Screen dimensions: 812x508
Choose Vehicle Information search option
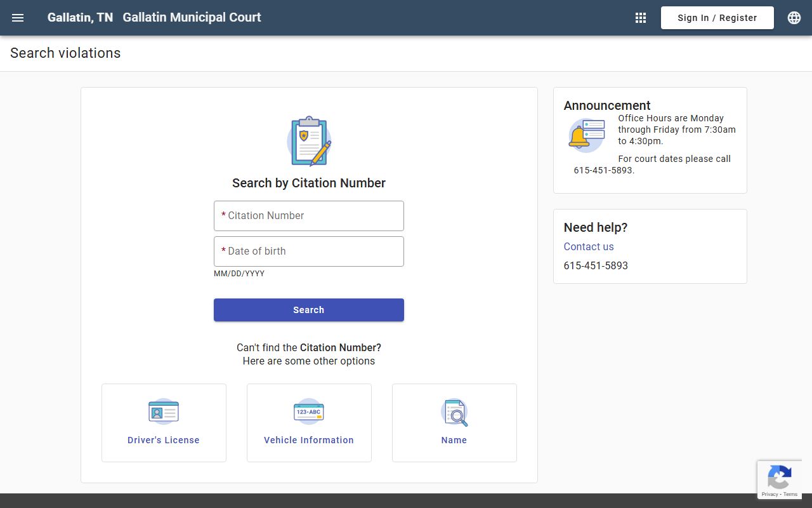[309, 440]
